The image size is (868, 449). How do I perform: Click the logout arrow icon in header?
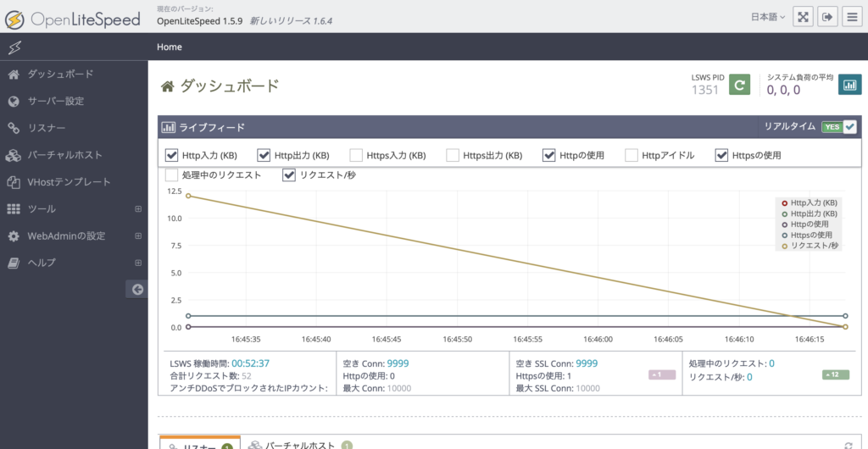[827, 16]
